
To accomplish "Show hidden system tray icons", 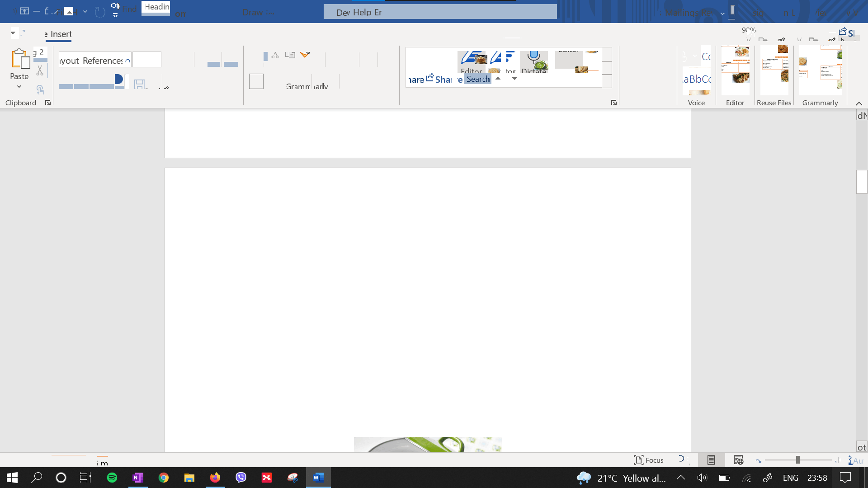I will coord(681,478).
